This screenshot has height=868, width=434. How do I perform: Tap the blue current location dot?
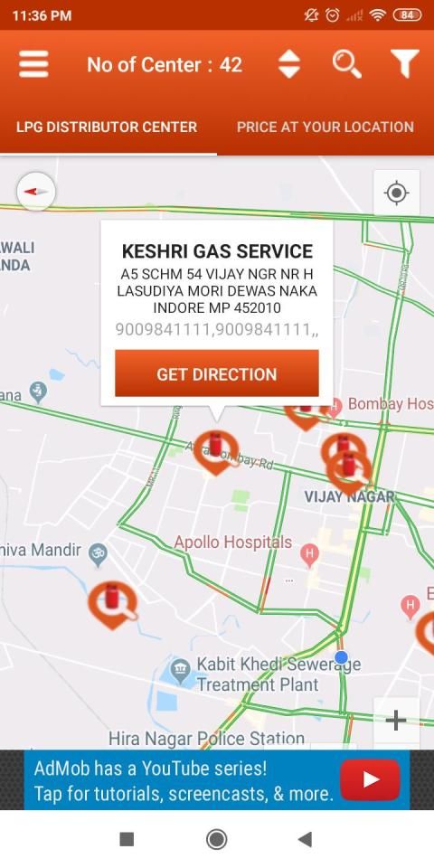[x=342, y=657]
